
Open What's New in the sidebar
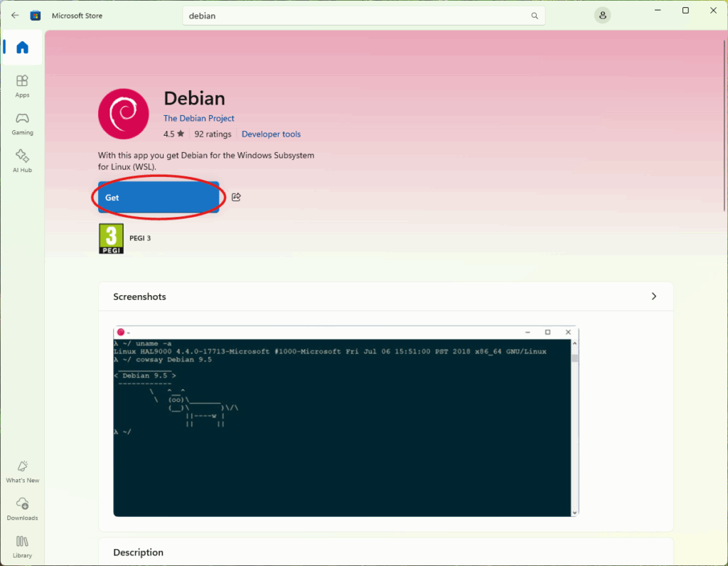click(x=22, y=471)
